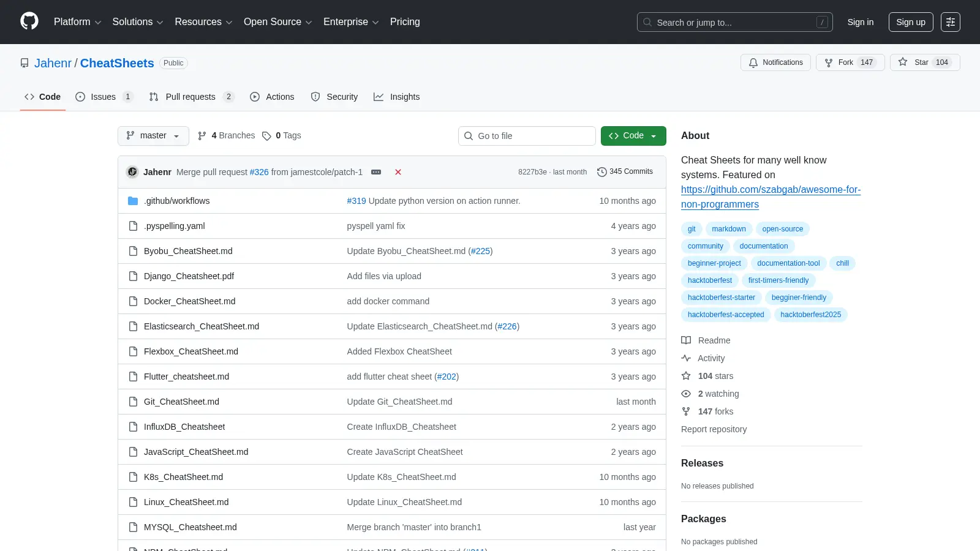The height and width of the screenshot is (551, 980).
Task: Open Flexbox_CheatSheet.md file
Action: click(191, 351)
